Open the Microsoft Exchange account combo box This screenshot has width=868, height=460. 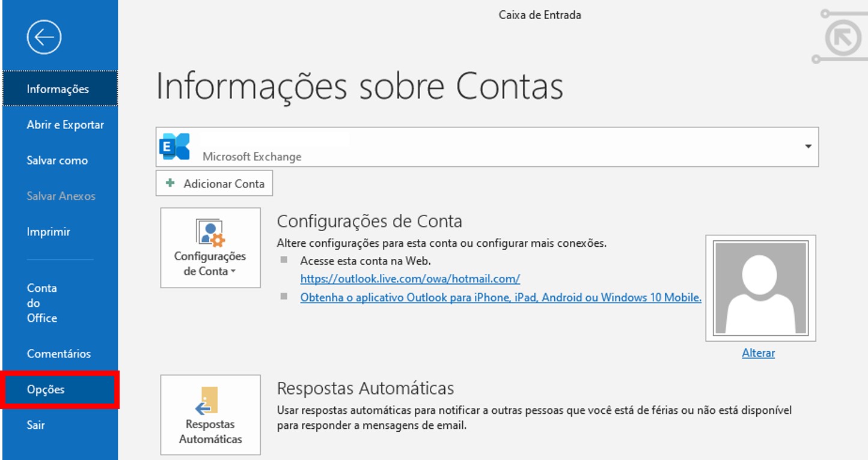tap(481, 146)
